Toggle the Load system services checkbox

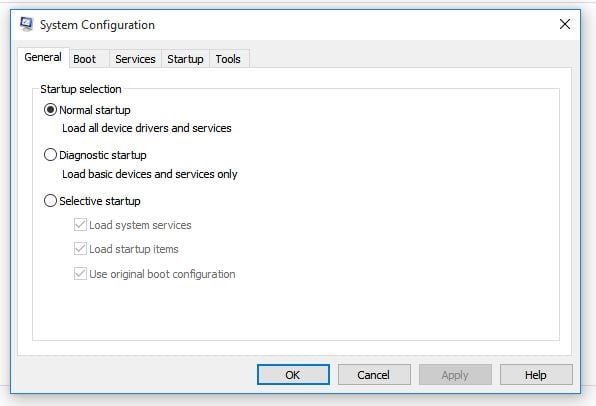click(80, 225)
